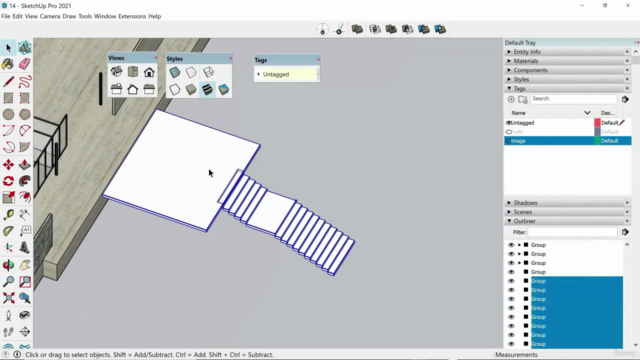
Task: Activate the Orbit tool
Action: coord(8,265)
